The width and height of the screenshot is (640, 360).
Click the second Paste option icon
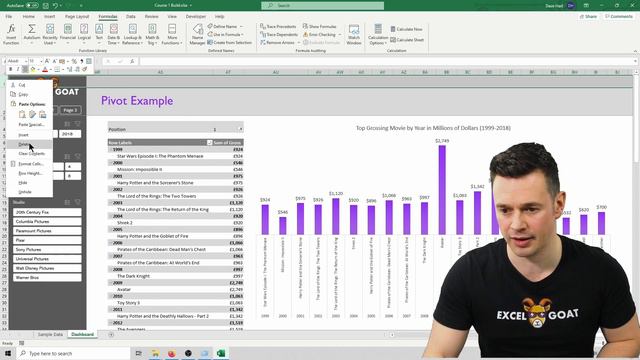[32, 114]
